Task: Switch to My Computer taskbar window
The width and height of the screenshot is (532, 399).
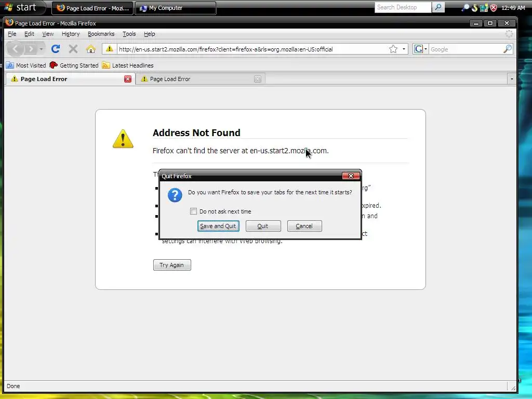Action: (176, 8)
